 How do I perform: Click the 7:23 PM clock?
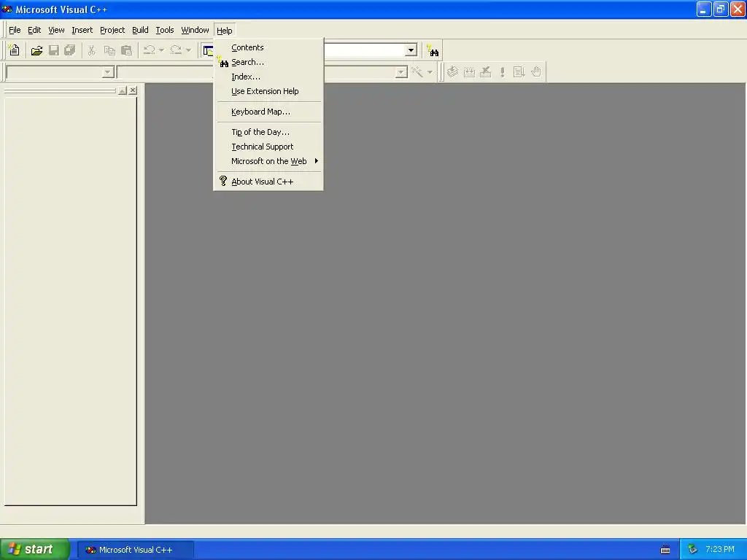720,549
